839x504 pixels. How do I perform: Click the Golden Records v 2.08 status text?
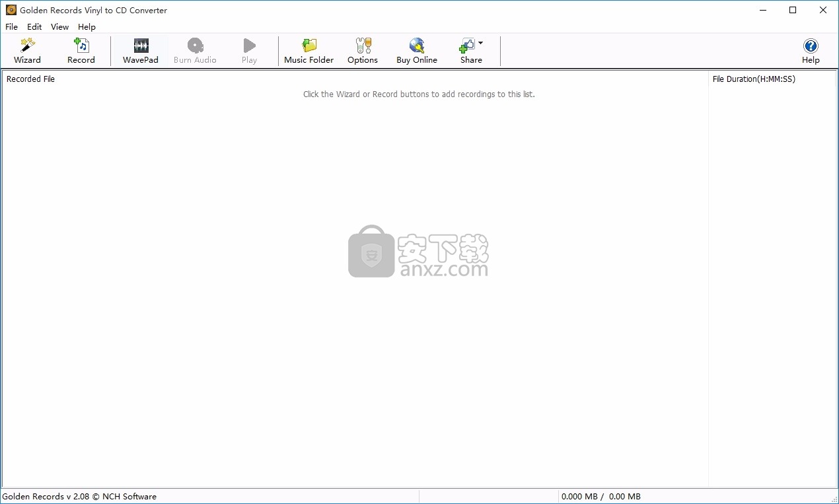click(79, 497)
